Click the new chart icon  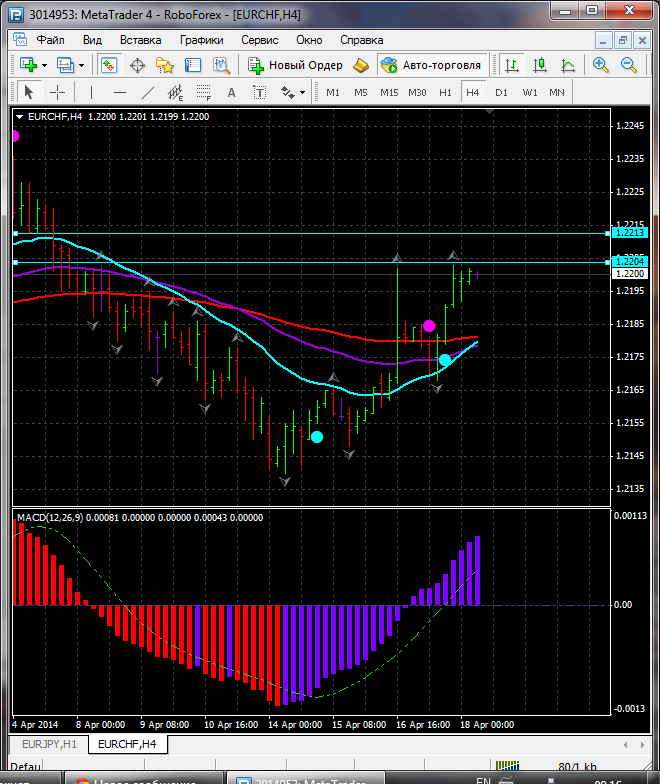tap(27, 65)
